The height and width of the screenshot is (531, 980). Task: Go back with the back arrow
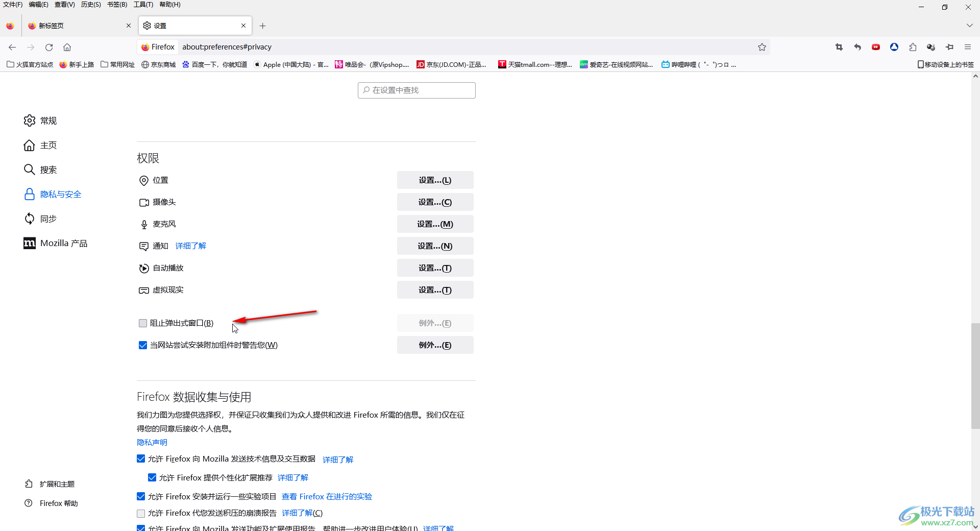tap(12, 47)
